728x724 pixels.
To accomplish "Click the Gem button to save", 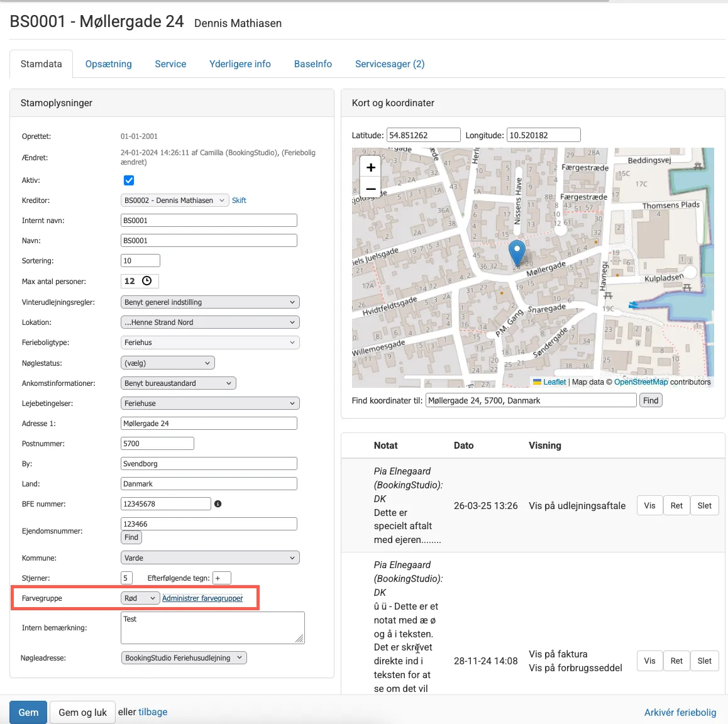I will 28,712.
